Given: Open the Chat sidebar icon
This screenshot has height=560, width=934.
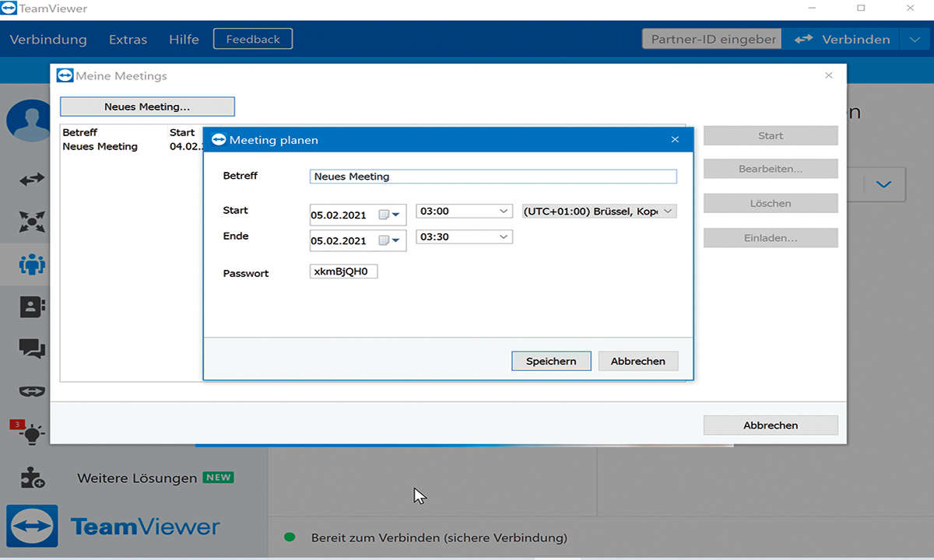Looking at the screenshot, I should pyautogui.click(x=32, y=348).
